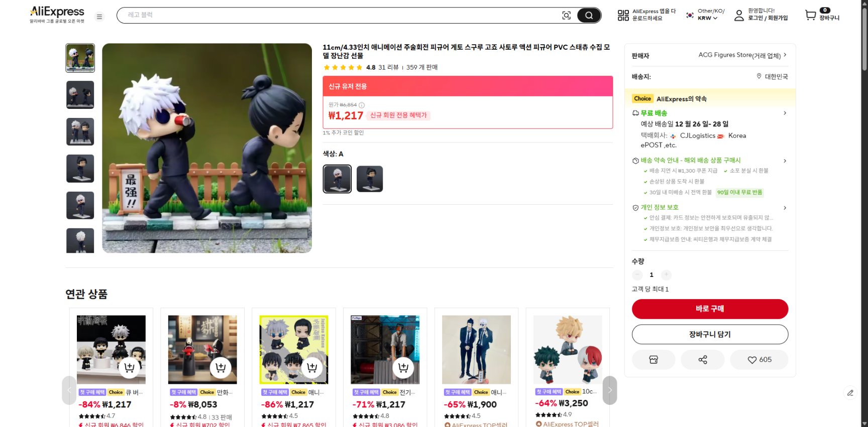Open the hamburger category menu
Image resolution: width=868 pixels, height=427 pixels.
tap(99, 17)
